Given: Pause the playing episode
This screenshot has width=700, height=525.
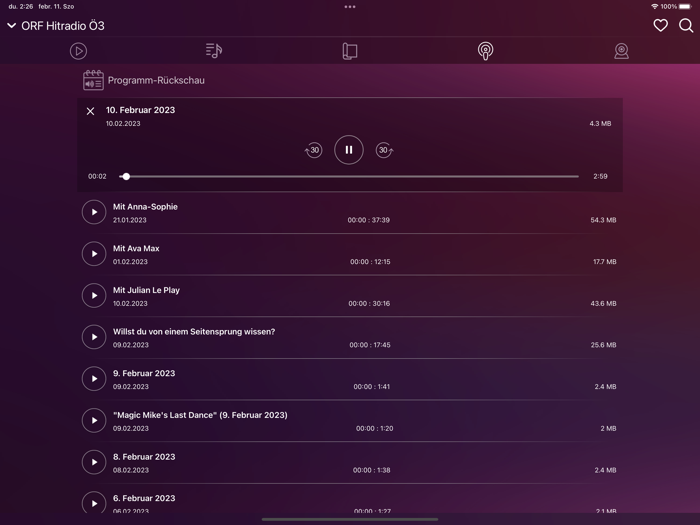Looking at the screenshot, I should [x=349, y=150].
